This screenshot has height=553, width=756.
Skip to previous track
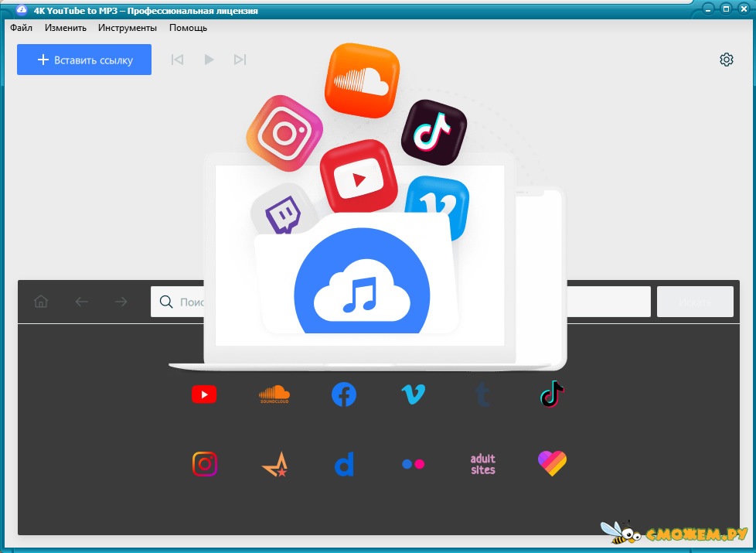pos(178,60)
